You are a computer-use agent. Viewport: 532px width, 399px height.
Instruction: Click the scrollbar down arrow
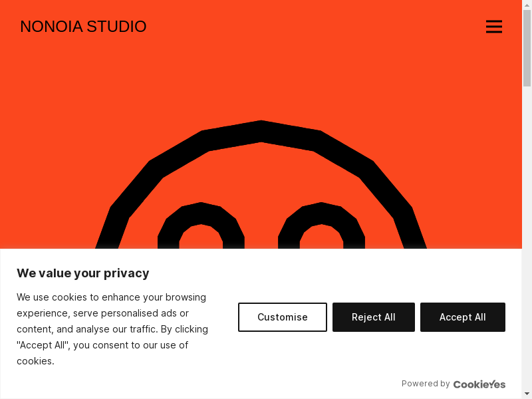click(x=527, y=394)
